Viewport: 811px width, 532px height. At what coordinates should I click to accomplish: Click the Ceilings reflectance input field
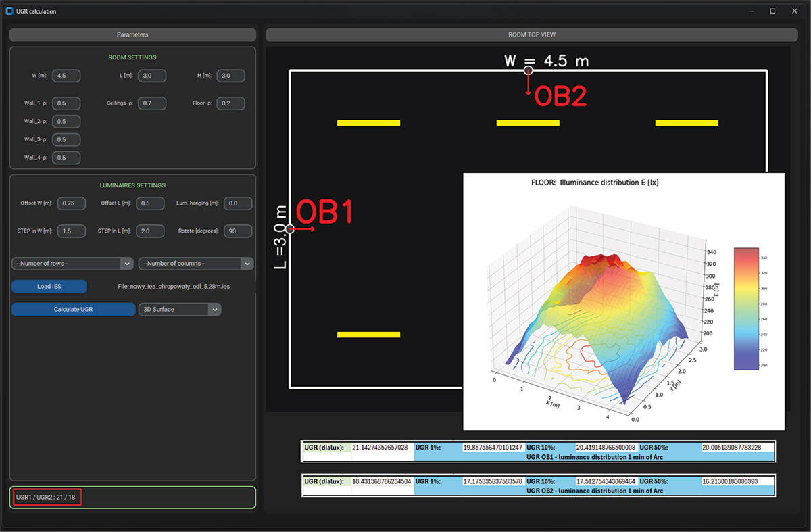click(152, 103)
